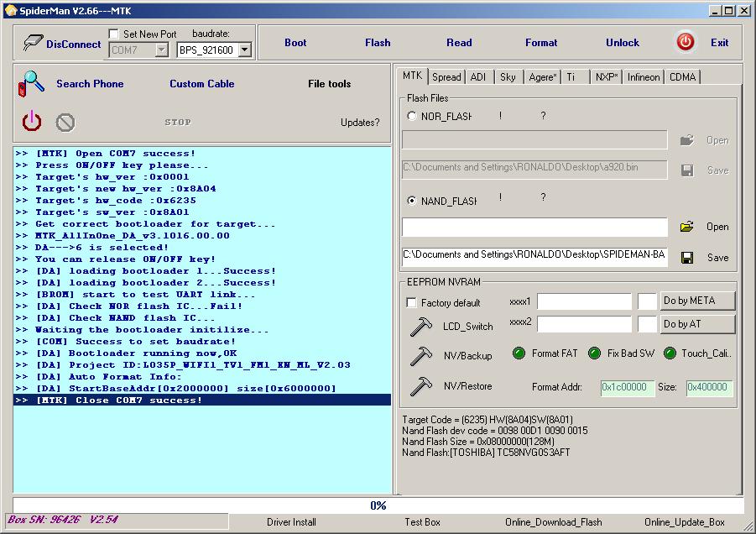Click the empty NAND_FLASH file path field
Image resolution: width=756 pixels, height=534 pixels.
pos(534,227)
